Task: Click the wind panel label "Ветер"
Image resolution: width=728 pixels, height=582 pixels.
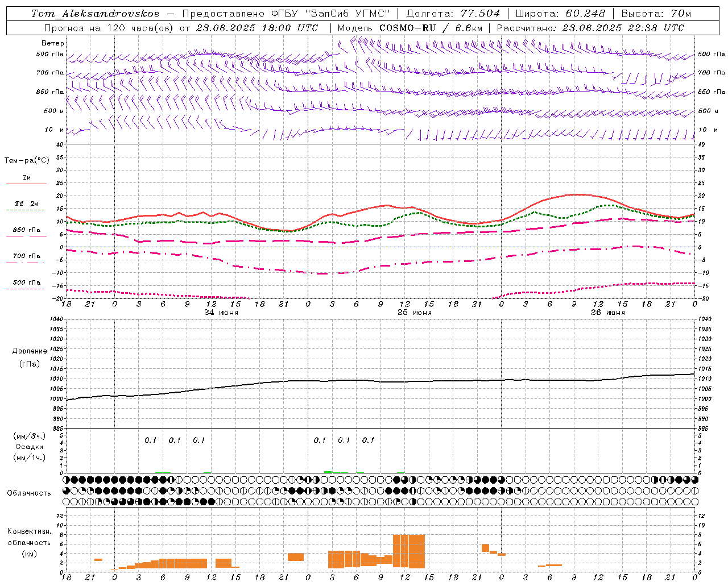Action: coord(53,43)
